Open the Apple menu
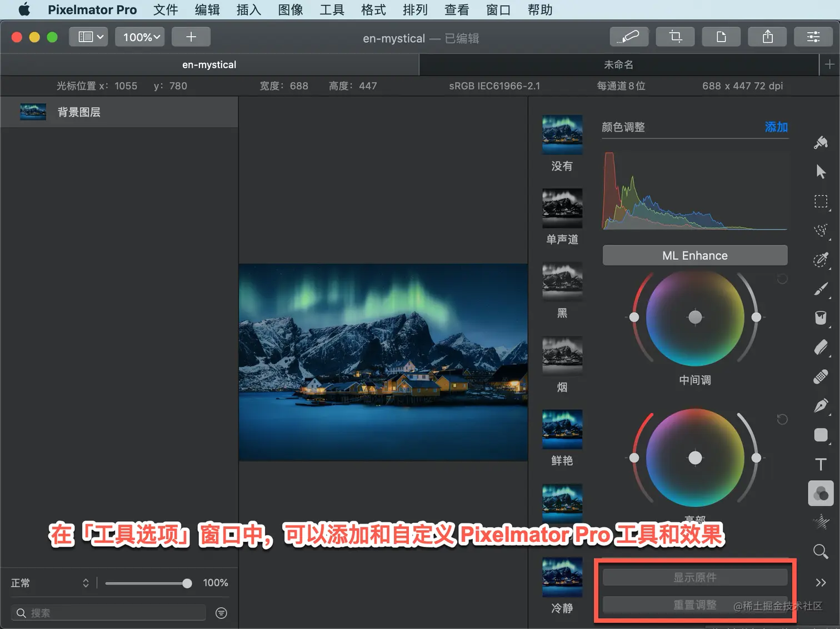 24,10
